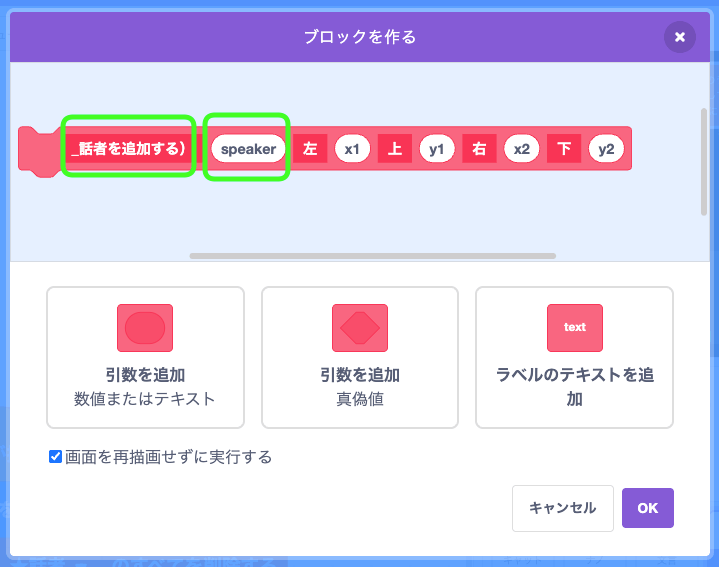Click the 下 label on the block
The width and height of the screenshot is (719, 567).
point(564,149)
